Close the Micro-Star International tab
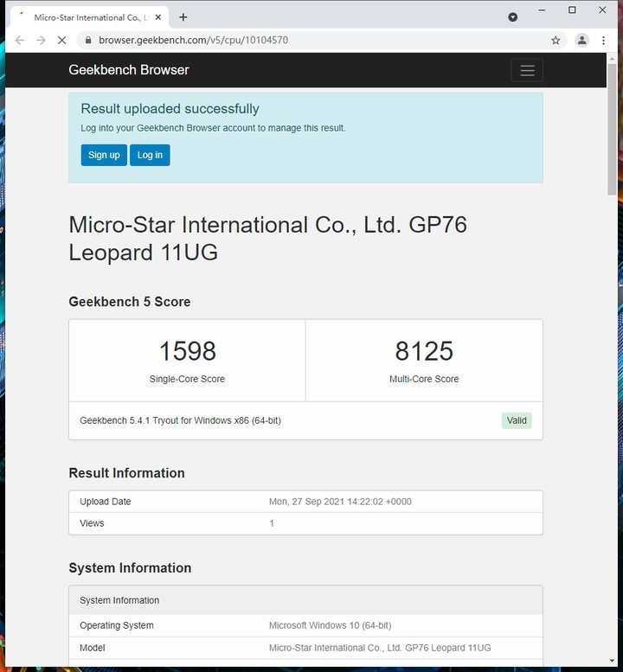623x672 pixels. click(158, 17)
